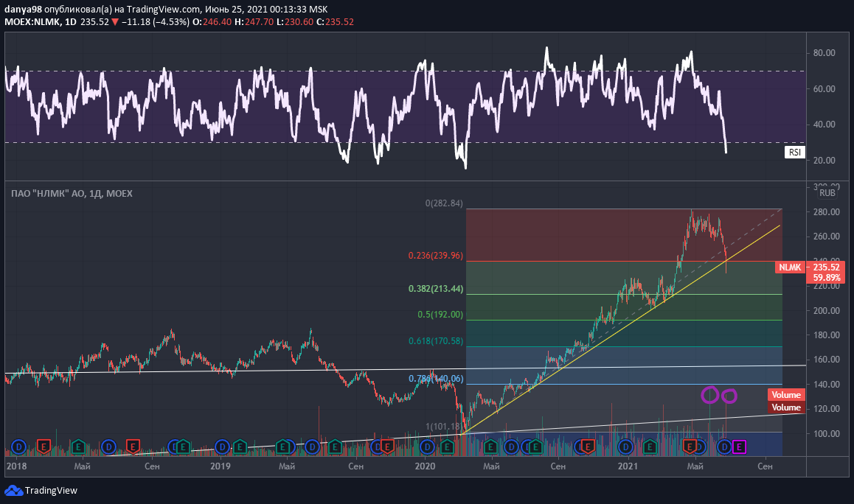Click the 59.89% value on price tag
854x504 pixels.
pos(826,278)
